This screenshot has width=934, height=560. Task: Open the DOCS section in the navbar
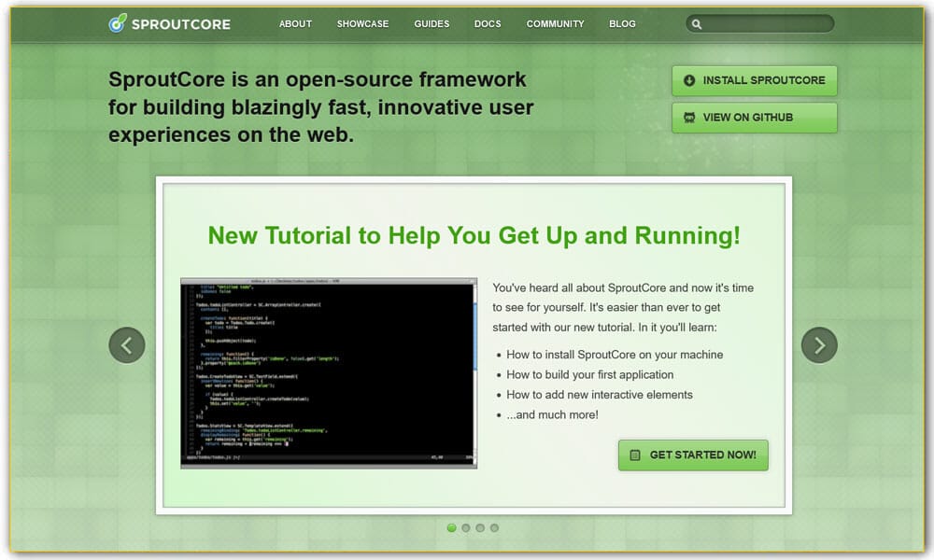click(488, 24)
